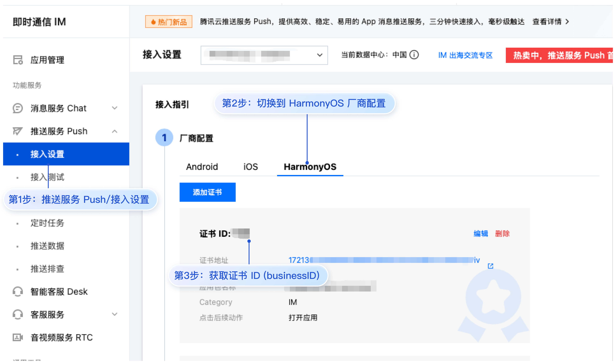Viewport: 616px width, 364px height.
Task: Click the 推送服务 Push paper-plane icon
Action: coord(18,131)
